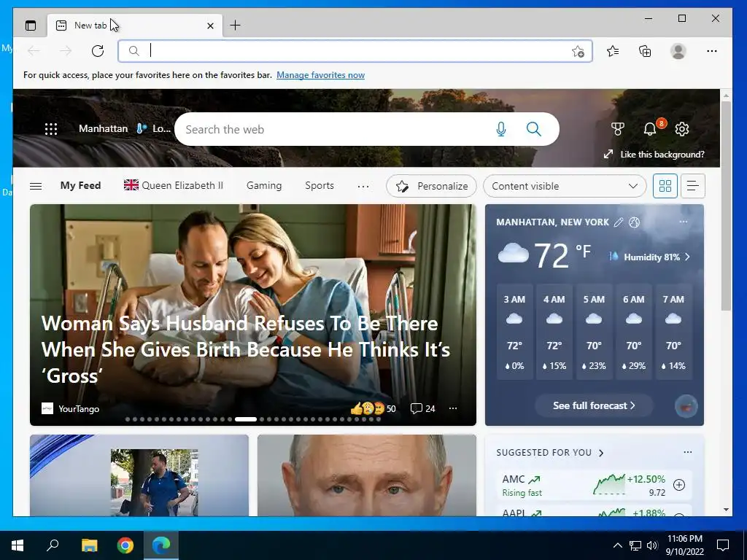Click the address bar input
The image size is (747, 560).
pyautogui.click(x=355, y=51)
